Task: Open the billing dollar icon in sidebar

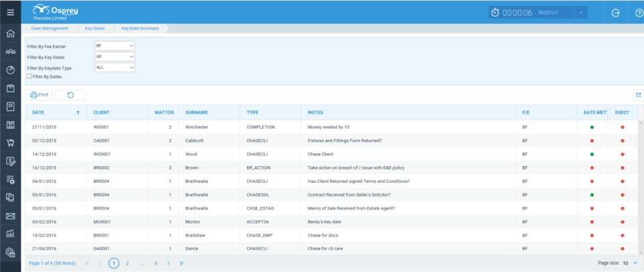Action: pos(10,161)
